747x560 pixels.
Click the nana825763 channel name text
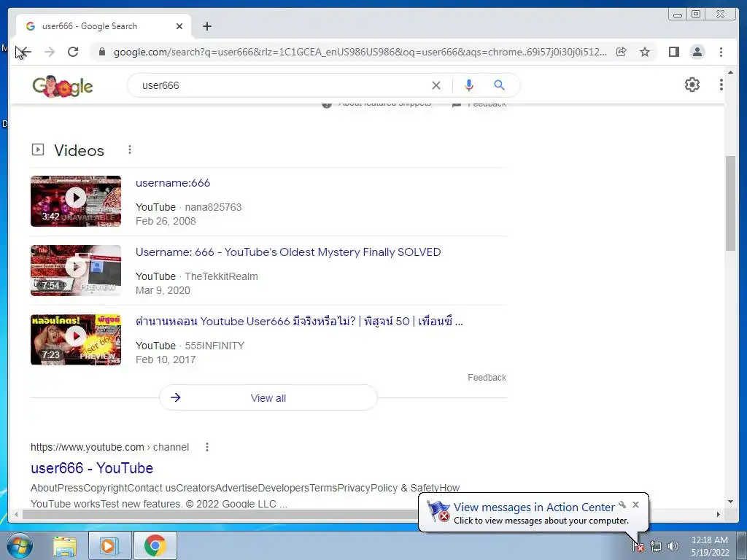213,207
